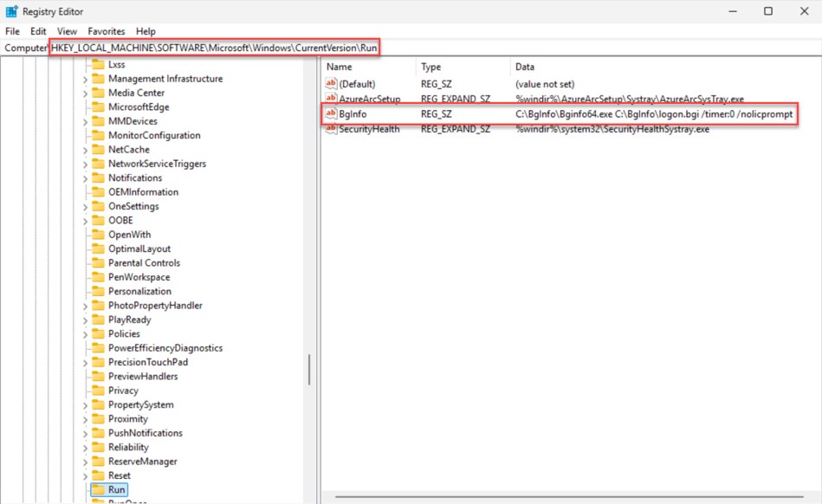Open the Edit menu
The width and height of the screenshot is (822, 504).
[x=38, y=31]
